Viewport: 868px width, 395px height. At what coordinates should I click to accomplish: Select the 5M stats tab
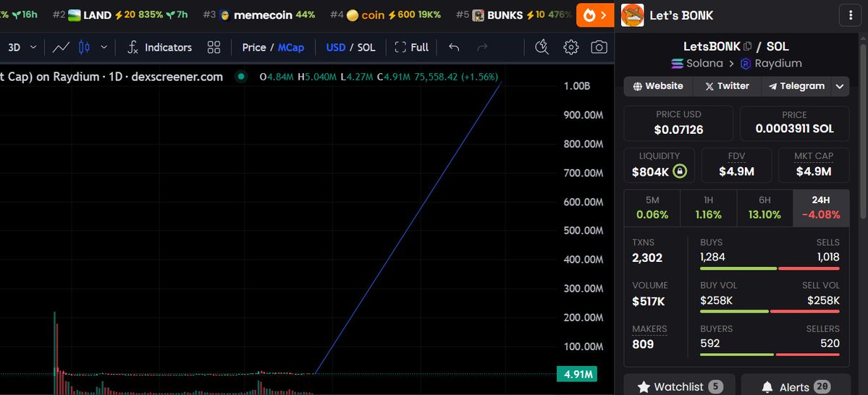point(652,208)
